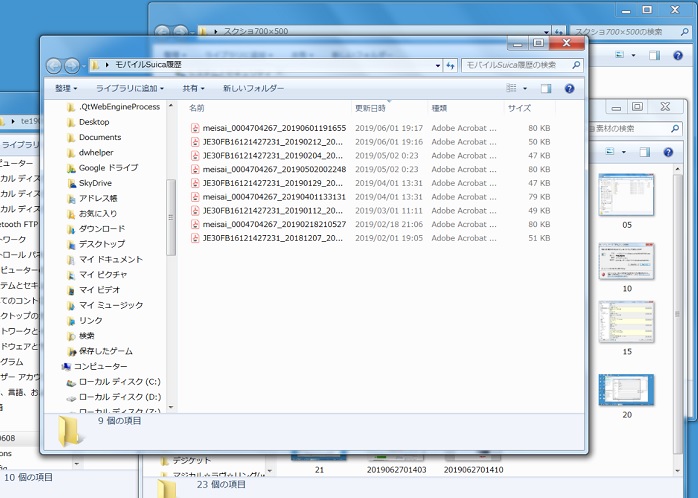The image size is (698, 498).
Task: Click PDF icon of JE30FB16121427231_20190112 file
Action: (x=195, y=211)
